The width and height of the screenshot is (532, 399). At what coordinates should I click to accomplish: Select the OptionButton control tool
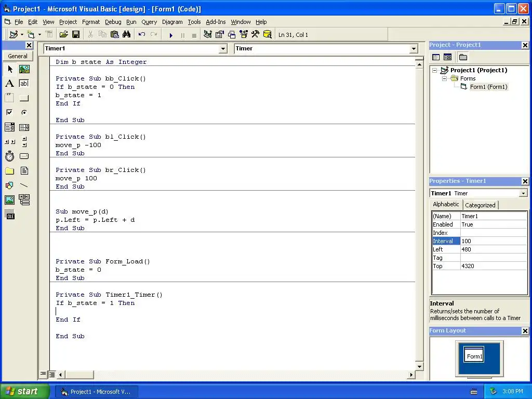[x=24, y=112]
